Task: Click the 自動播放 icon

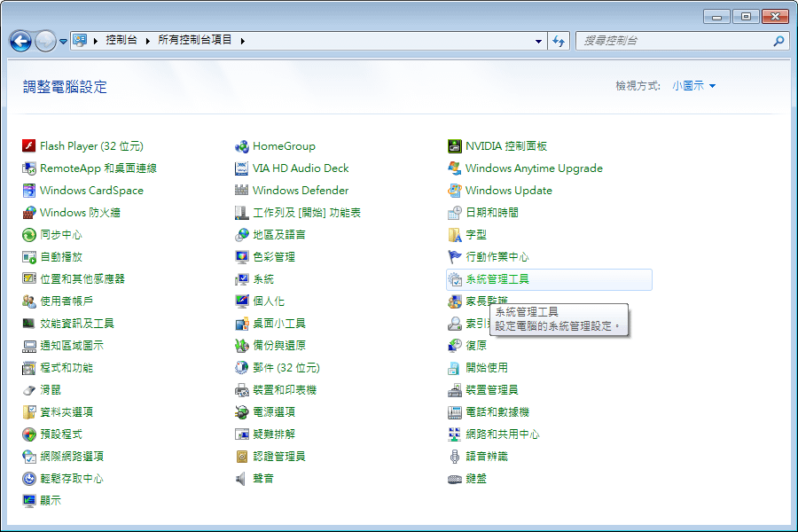Action: coord(29,257)
